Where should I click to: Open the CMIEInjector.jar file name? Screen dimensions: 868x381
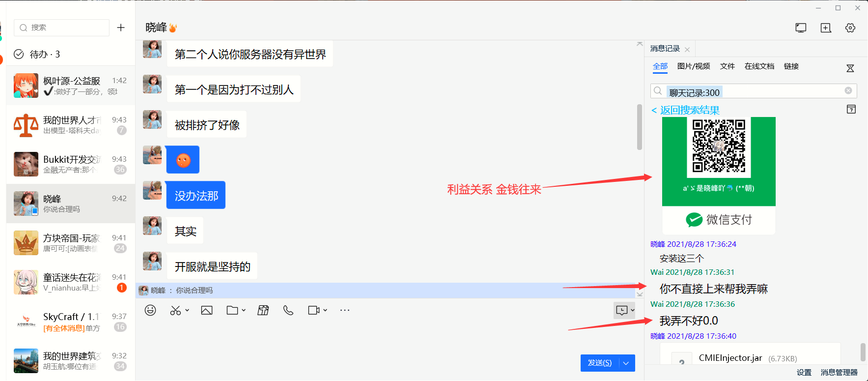pyautogui.click(x=730, y=358)
